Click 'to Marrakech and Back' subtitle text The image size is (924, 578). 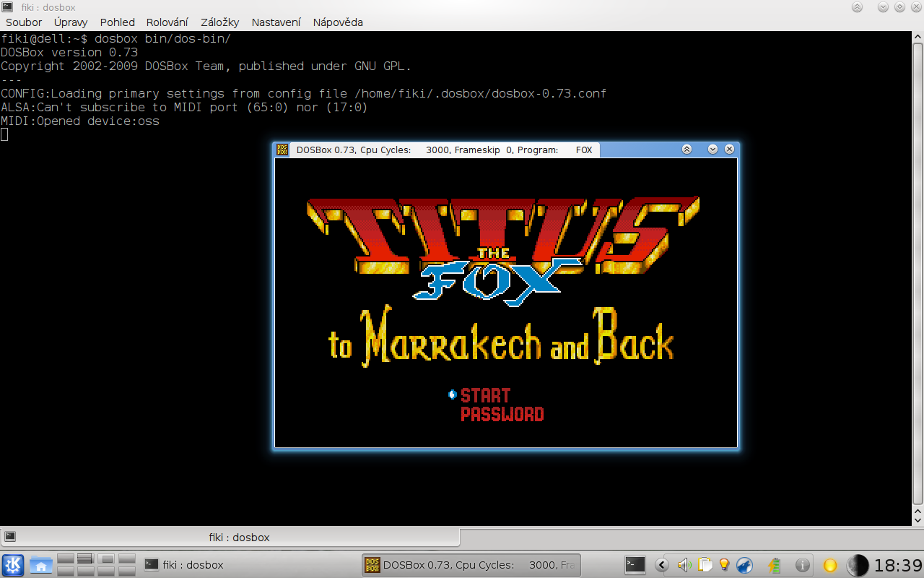502,335
